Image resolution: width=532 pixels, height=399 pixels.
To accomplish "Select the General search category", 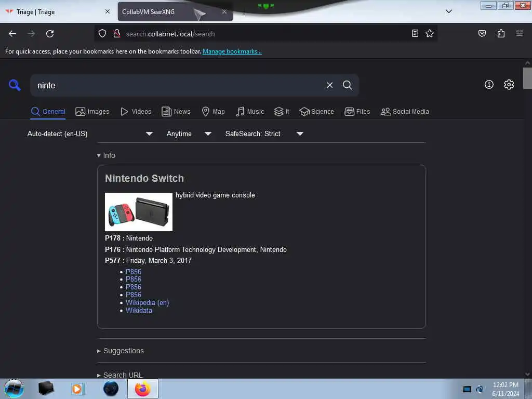I will (48, 112).
